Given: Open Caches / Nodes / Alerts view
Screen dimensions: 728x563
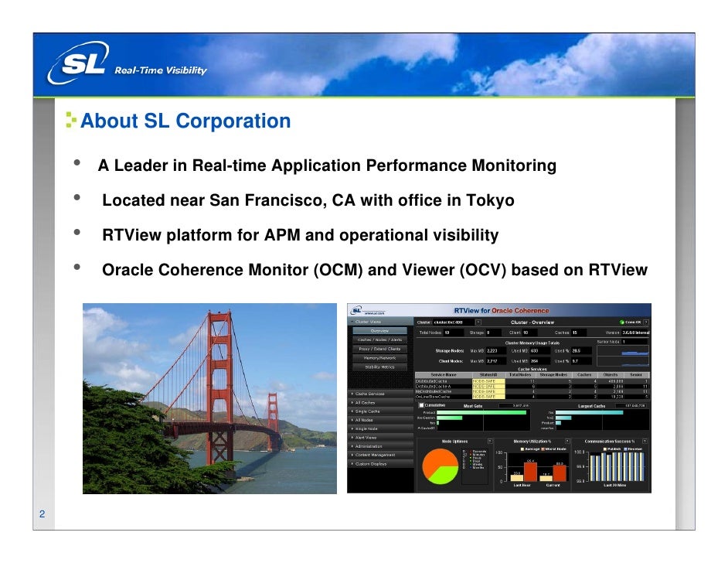Looking at the screenshot, I should (379, 340).
